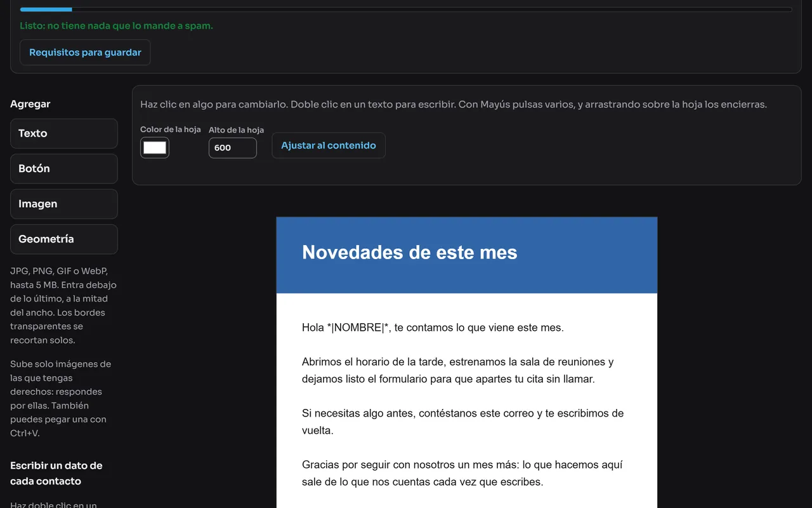Select the paragraph starting Gracias por seguir
Screen dimensions: 812x508
pos(462,473)
